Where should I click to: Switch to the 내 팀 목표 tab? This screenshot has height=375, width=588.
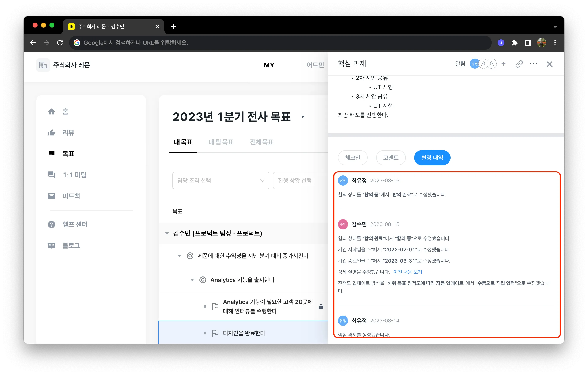click(x=221, y=142)
